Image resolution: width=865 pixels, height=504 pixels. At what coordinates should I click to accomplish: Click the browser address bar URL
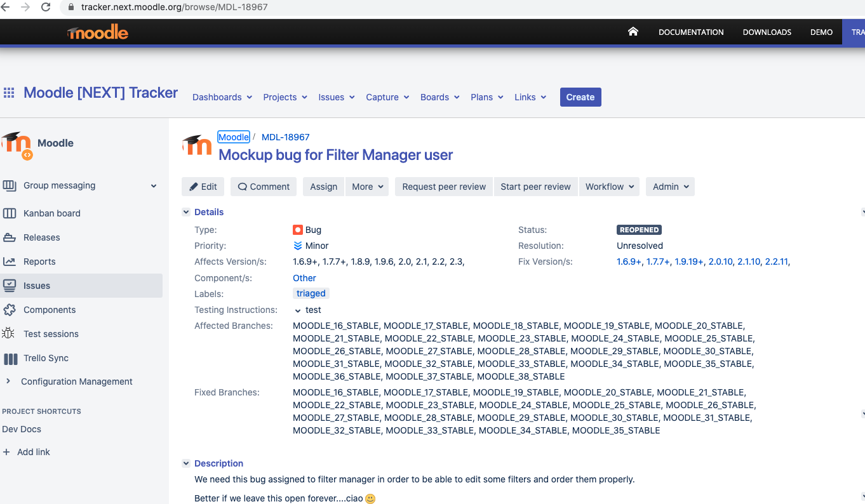point(174,8)
